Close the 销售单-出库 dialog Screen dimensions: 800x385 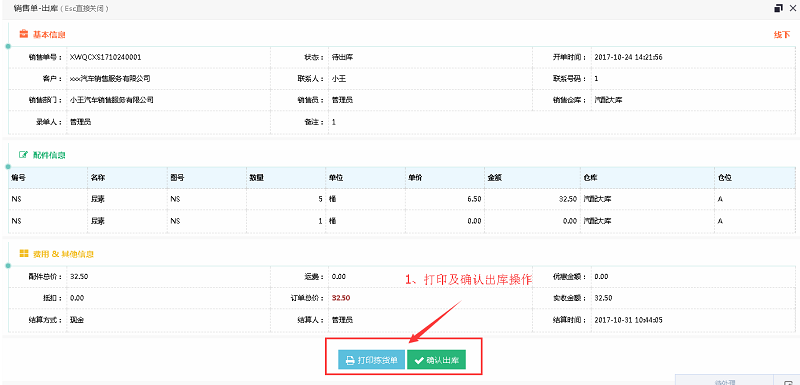(x=793, y=8)
